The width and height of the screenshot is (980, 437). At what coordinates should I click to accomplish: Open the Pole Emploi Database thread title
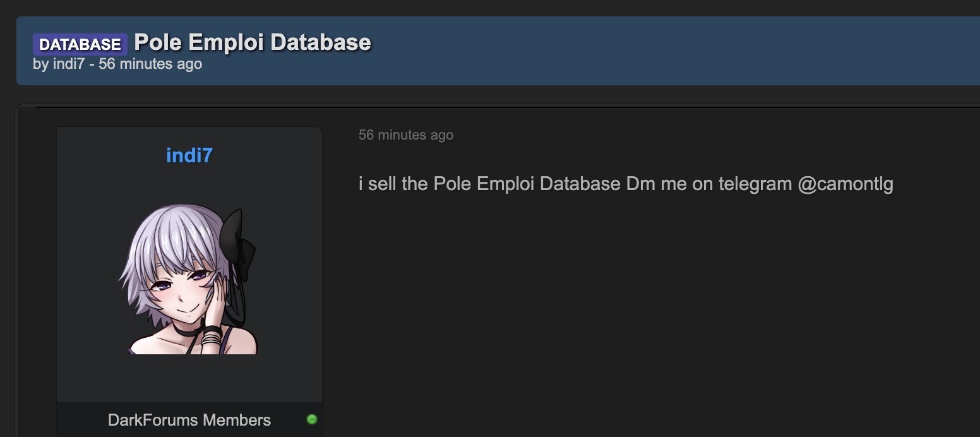[x=253, y=42]
